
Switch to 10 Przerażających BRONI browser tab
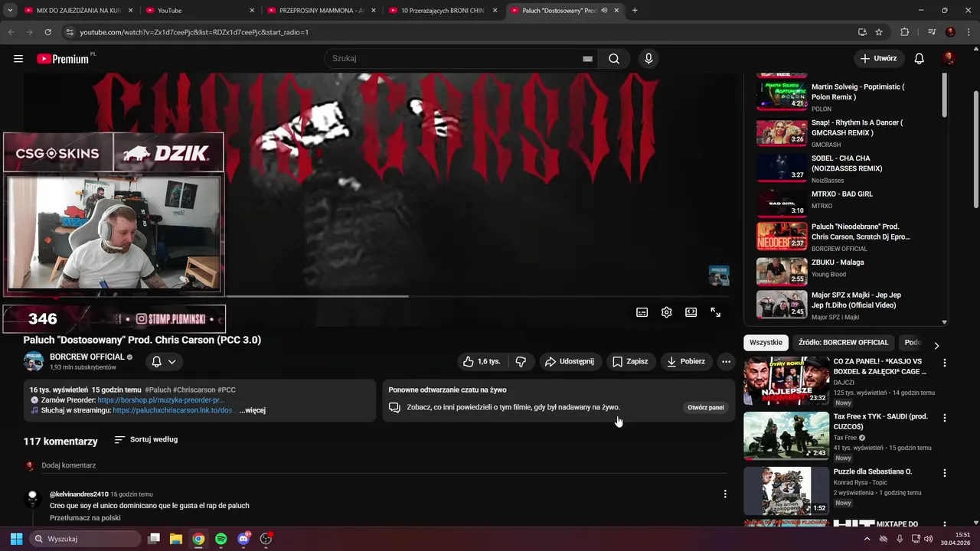(442, 11)
